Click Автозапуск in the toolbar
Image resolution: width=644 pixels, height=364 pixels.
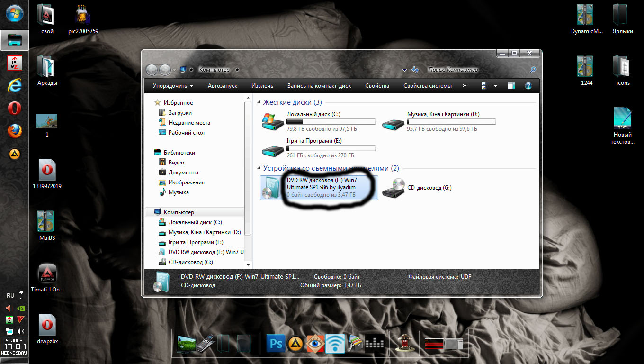tap(223, 86)
